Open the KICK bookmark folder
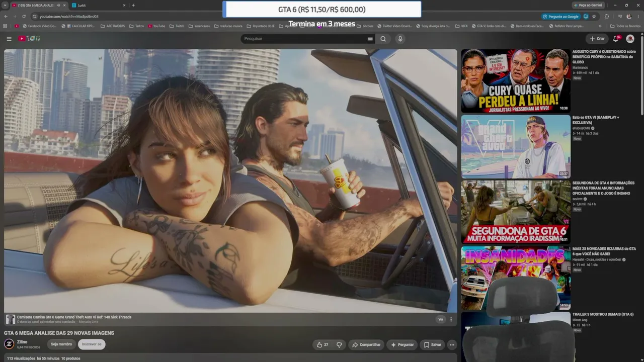Image resolution: width=644 pixels, height=362 pixels. [461, 26]
